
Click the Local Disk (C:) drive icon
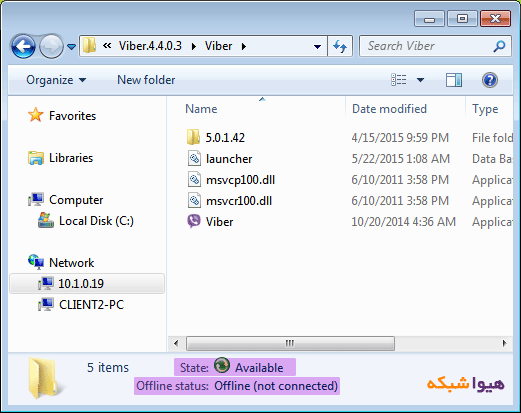[46, 220]
